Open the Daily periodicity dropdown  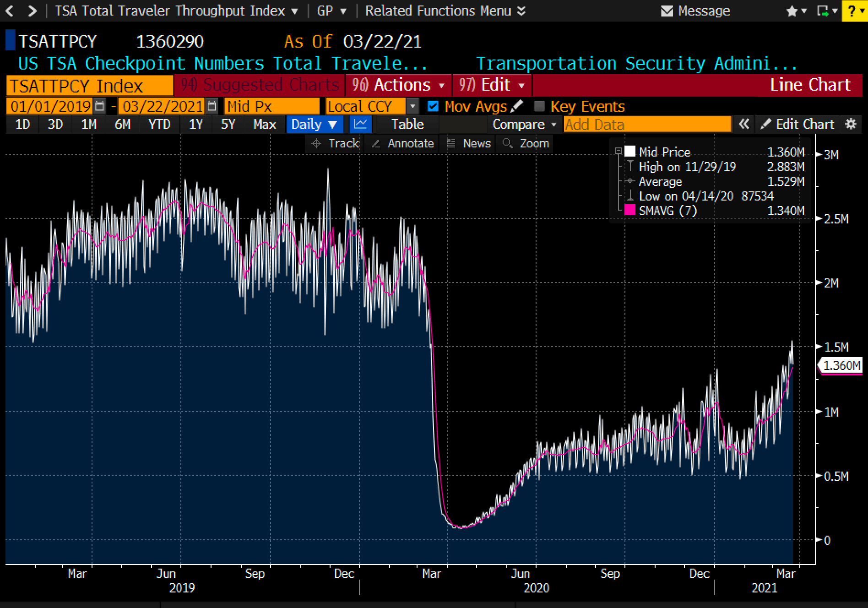tap(315, 124)
